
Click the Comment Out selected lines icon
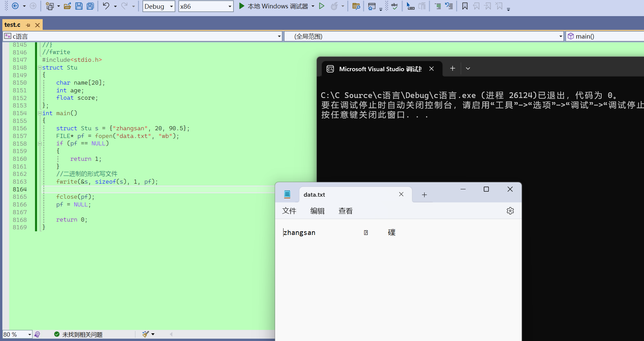[438, 6]
